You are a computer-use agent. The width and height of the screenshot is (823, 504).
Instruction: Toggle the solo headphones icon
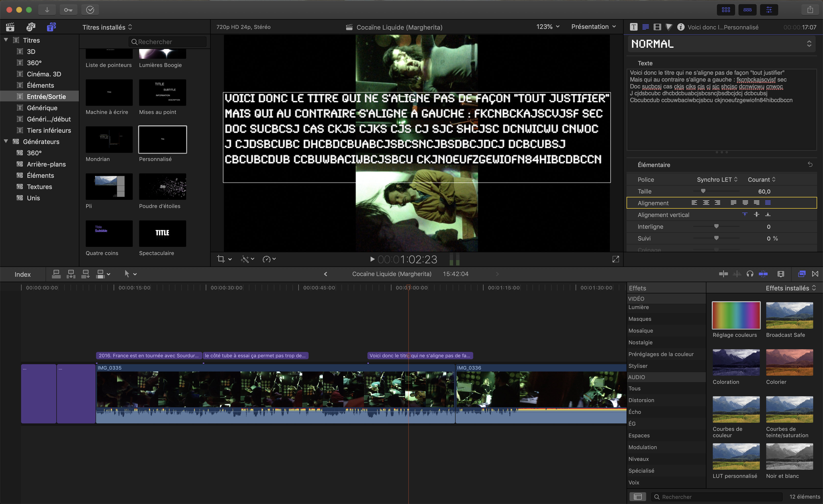tap(750, 274)
